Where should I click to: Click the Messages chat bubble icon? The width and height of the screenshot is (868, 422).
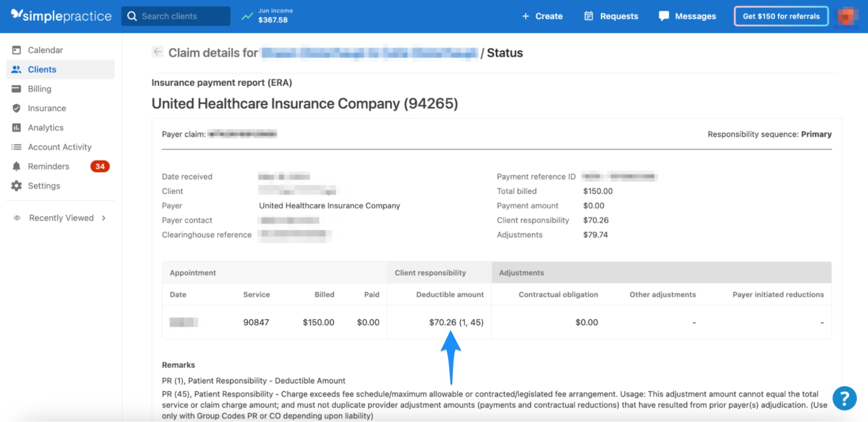click(664, 16)
